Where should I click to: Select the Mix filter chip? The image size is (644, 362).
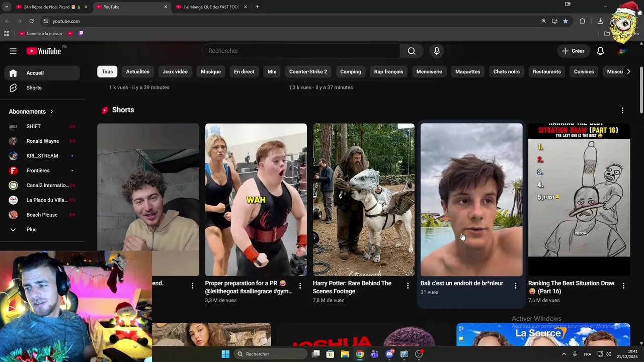tap(272, 71)
